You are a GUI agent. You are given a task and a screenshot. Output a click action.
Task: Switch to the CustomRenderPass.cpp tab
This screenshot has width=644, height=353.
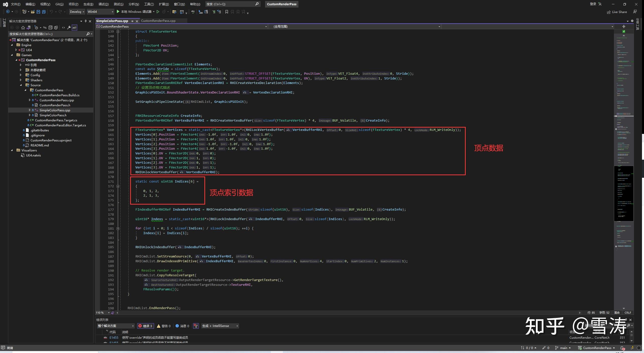click(158, 21)
